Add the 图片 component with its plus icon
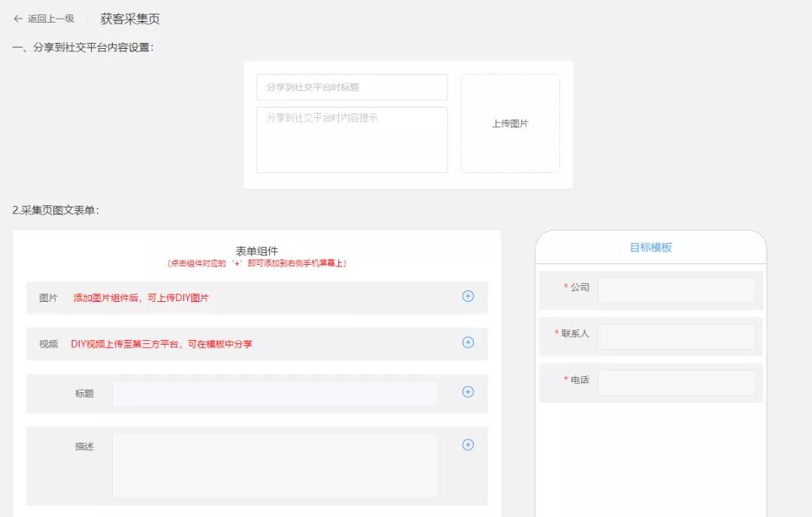The image size is (812, 517). pyautogui.click(x=468, y=297)
